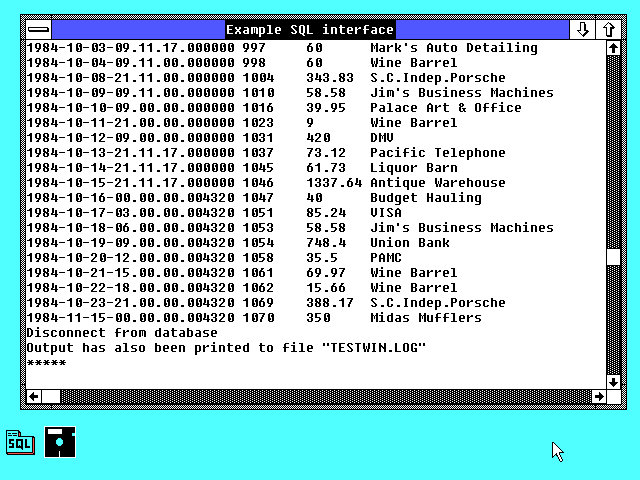
Task: Click timestamp "1984-10-03-09.11.17.000000"
Action: [130, 48]
